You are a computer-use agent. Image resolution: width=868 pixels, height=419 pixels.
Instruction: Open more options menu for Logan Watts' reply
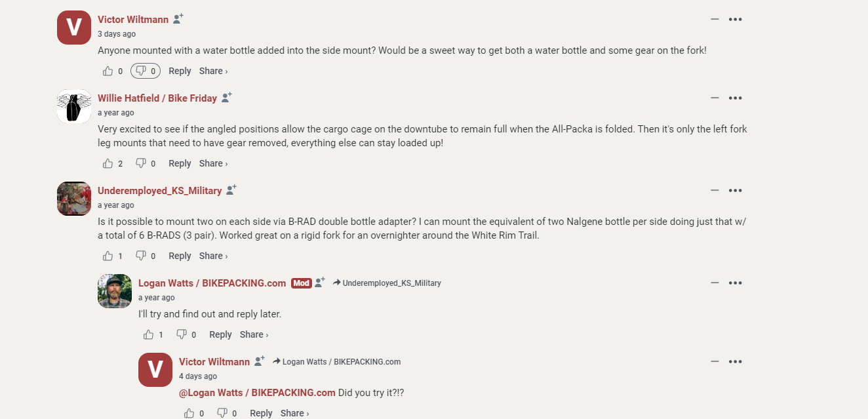[x=736, y=283]
